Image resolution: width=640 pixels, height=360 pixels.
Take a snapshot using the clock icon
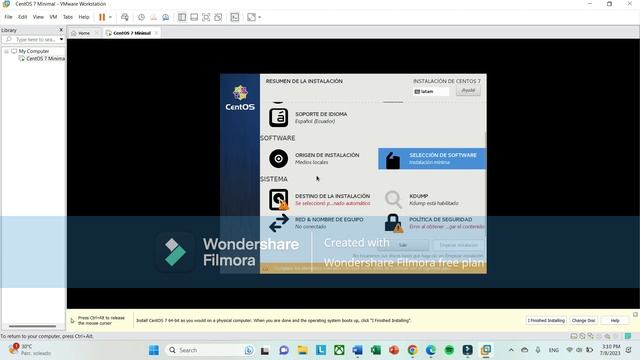pyautogui.click(x=141, y=17)
